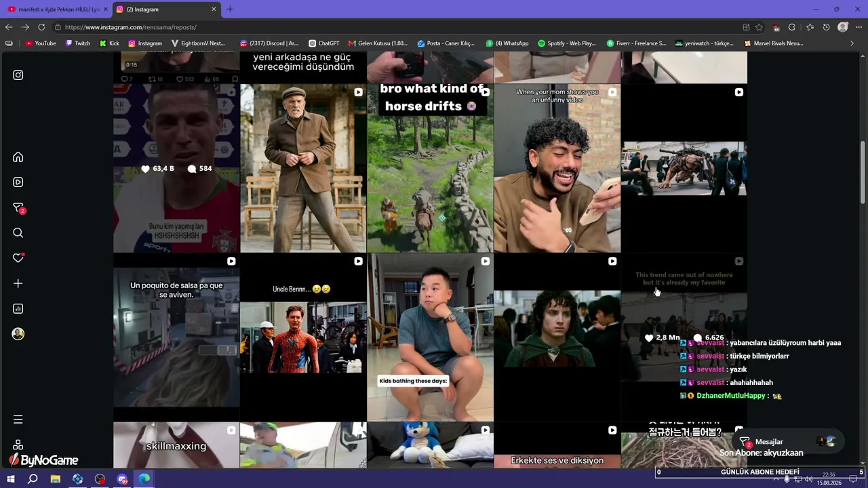Screen dimensions: 868x488
Task: Open Posta - Caner Kılıç bookmark
Action: (446, 43)
